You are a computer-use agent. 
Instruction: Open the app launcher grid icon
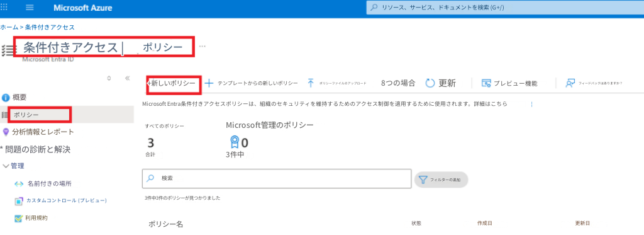coord(4,8)
